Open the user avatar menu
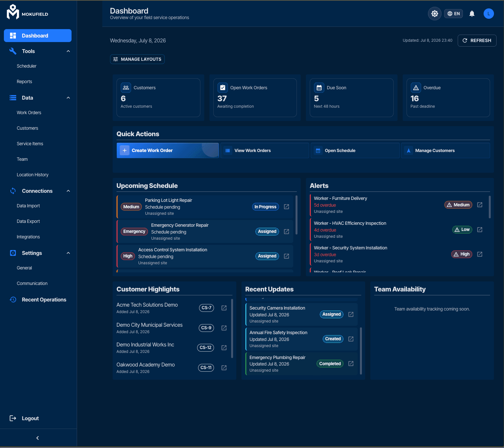 489,14
